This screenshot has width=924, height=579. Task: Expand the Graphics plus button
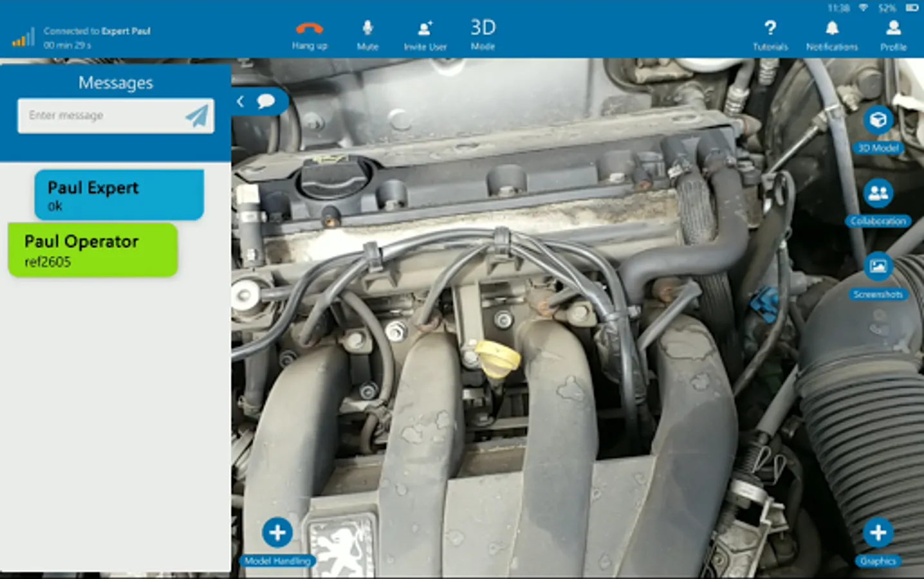878,533
